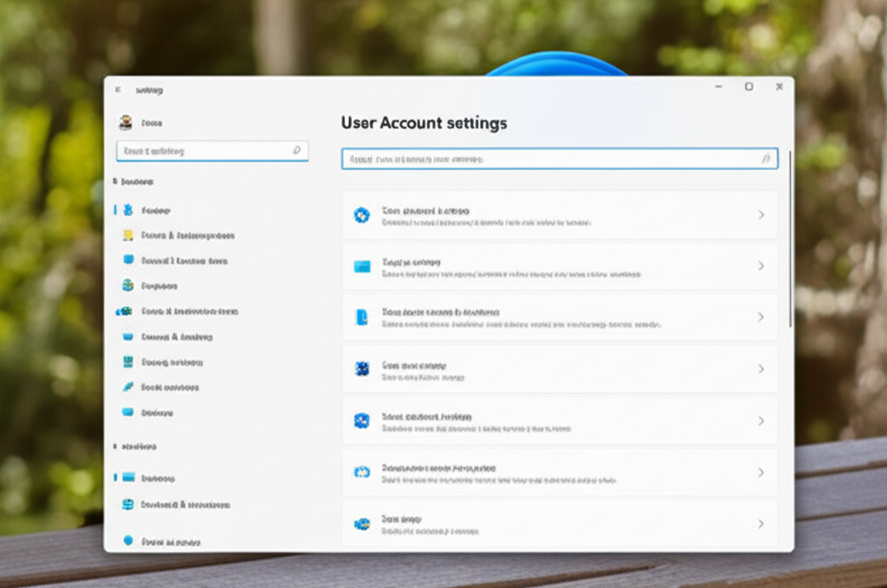The width and height of the screenshot is (887, 588).
Task: Click the yellow icon in the sidebar list
Action: (128, 235)
